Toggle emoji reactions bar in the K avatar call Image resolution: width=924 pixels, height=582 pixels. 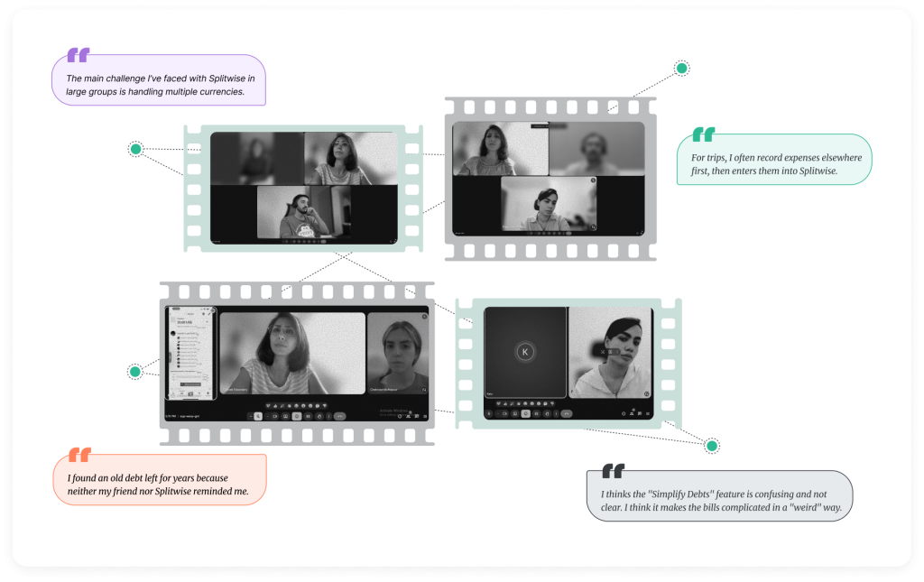(525, 412)
